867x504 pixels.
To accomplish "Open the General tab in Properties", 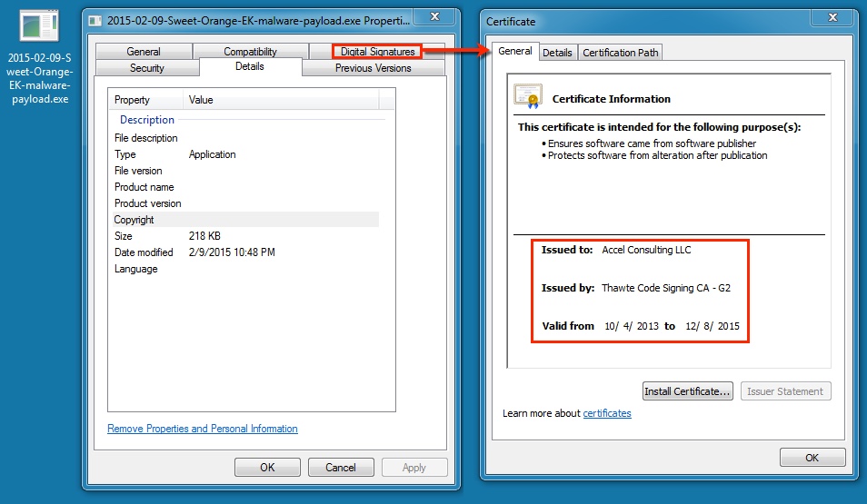I will click(x=144, y=52).
